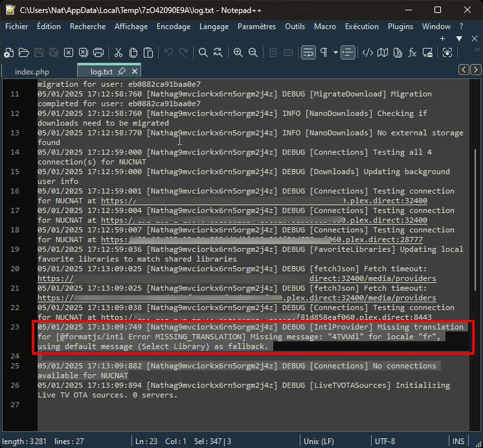Open the Plugins menu
The height and width of the screenshot is (448, 483).
click(401, 26)
